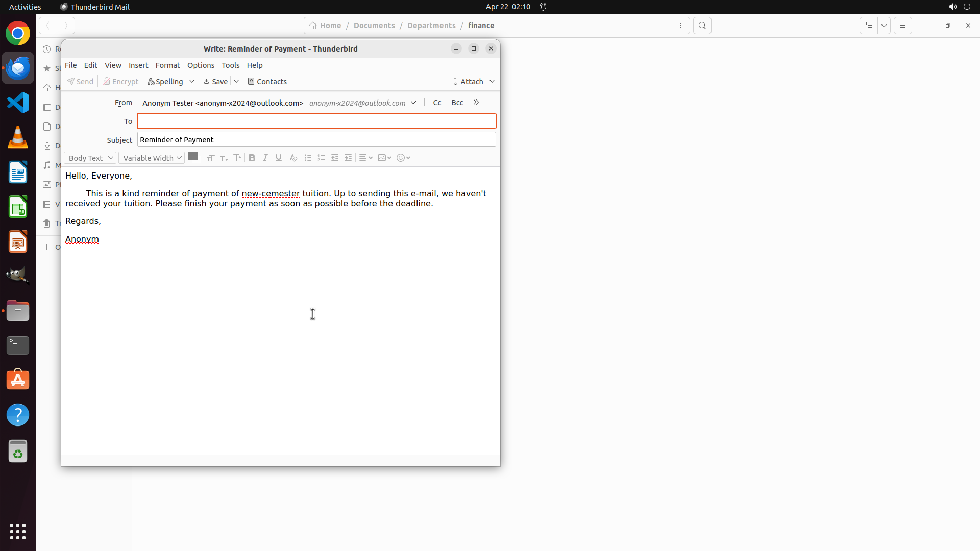Toggle bold formatting
This screenshot has height=551, width=980.
tap(252, 158)
